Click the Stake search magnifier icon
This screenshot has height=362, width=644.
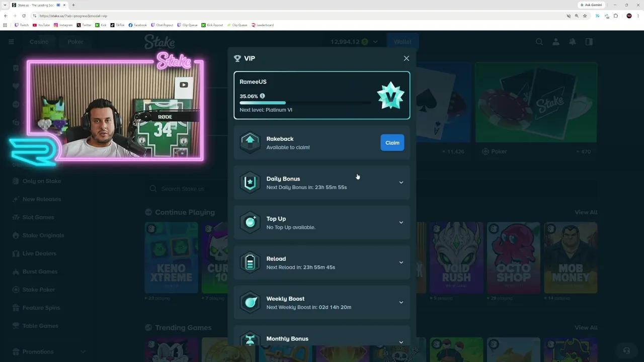(x=539, y=42)
